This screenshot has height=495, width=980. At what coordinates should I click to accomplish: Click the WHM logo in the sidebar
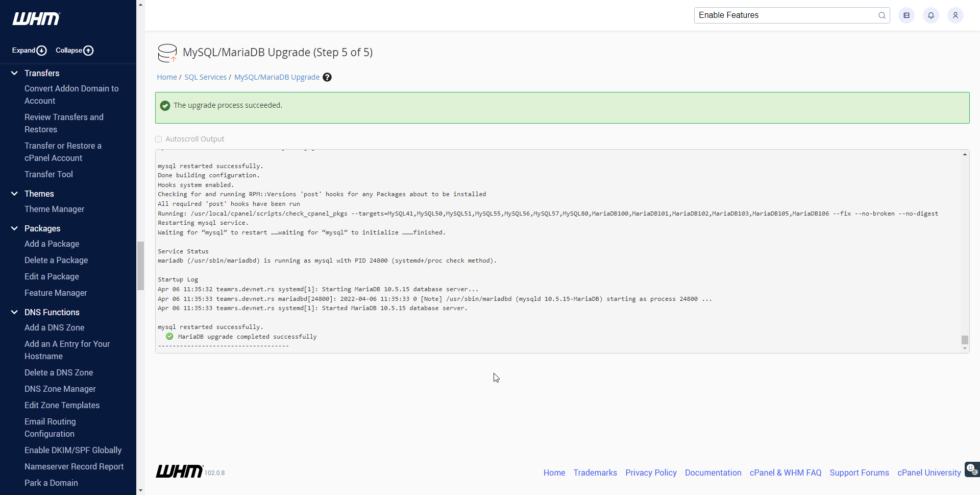point(36,19)
